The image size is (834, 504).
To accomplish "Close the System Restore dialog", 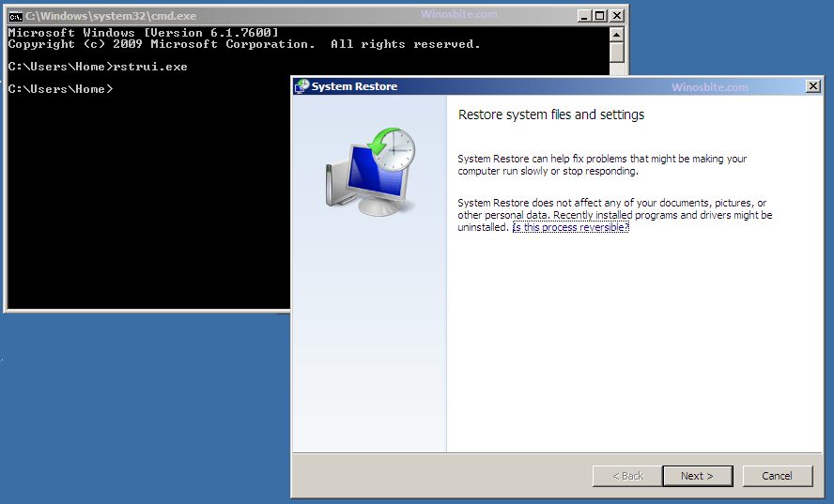I will [812, 86].
